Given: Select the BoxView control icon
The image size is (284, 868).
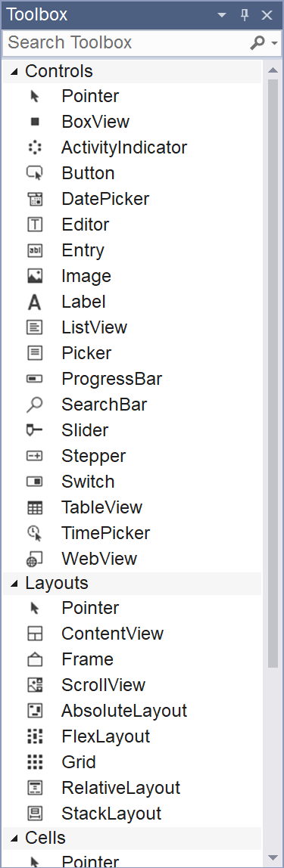Looking at the screenshot, I should click(34, 122).
